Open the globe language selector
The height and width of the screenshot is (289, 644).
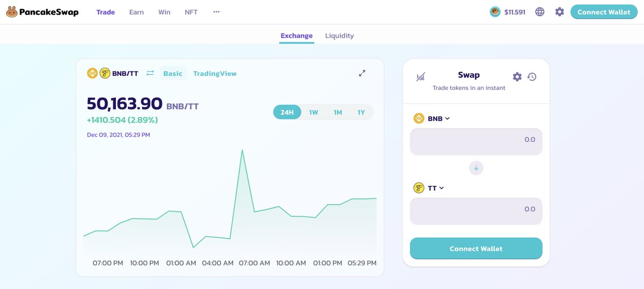pos(540,12)
